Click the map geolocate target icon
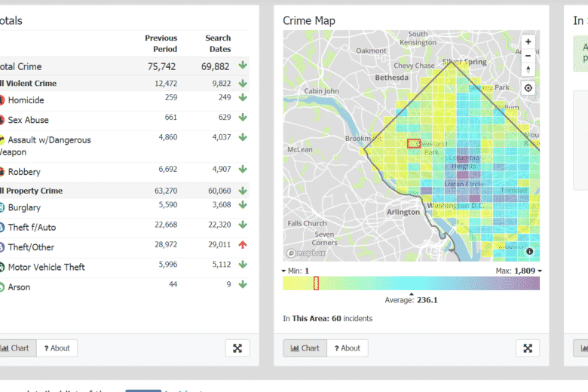This screenshot has width=588, height=392. (528, 88)
